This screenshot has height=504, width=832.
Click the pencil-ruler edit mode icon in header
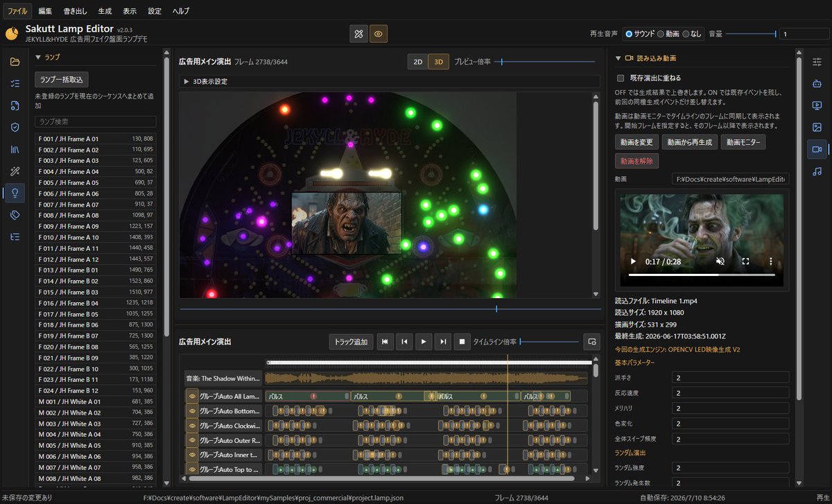pos(358,33)
